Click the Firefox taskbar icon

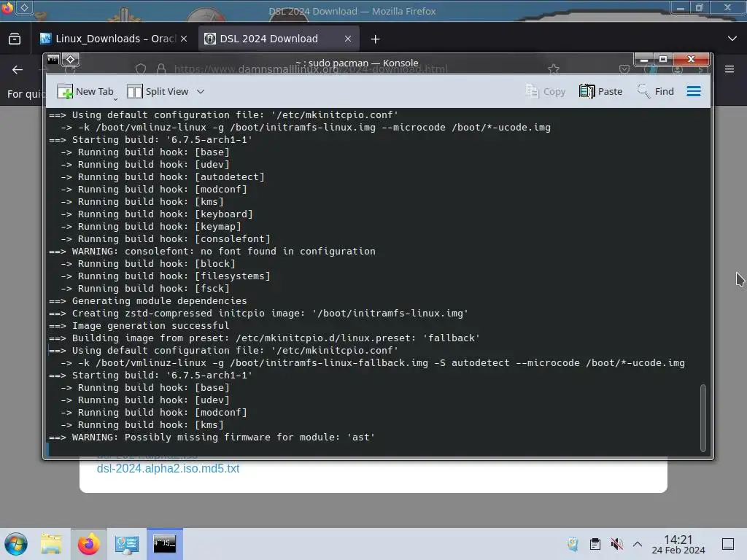tap(88, 544)
